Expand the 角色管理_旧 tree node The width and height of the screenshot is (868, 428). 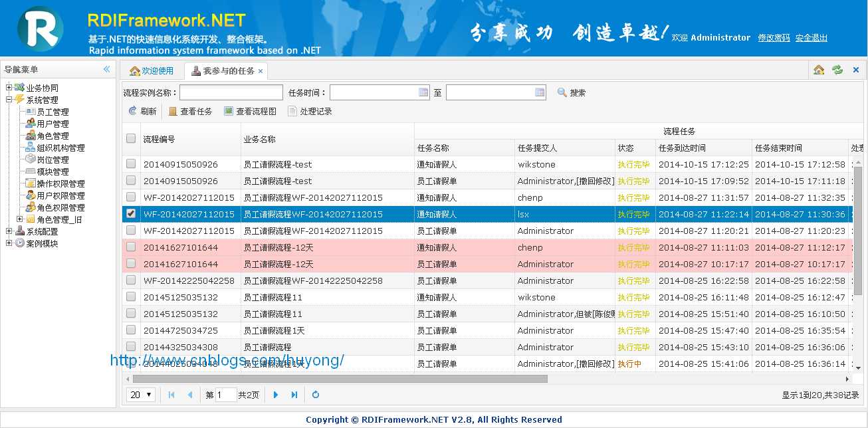click(x=19, y=219)
